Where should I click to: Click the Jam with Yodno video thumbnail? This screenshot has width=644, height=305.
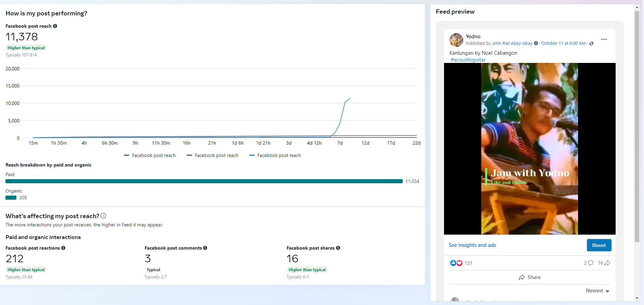pos(529,149)
